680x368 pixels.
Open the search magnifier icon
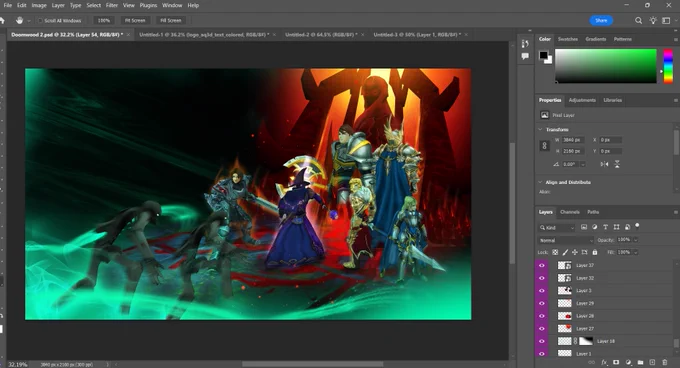[x=638, y=20]
